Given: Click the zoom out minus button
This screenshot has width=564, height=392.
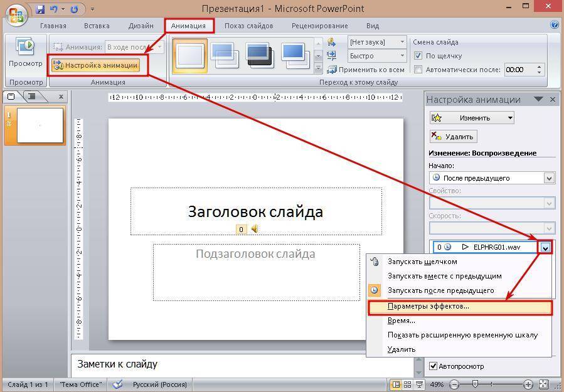Looking at the screenshot, I should click(x=454, y=384).
